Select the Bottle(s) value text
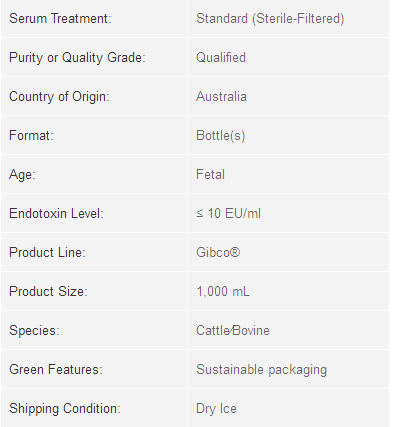Viewport: 393px width, 427px height. click(221, 136)
